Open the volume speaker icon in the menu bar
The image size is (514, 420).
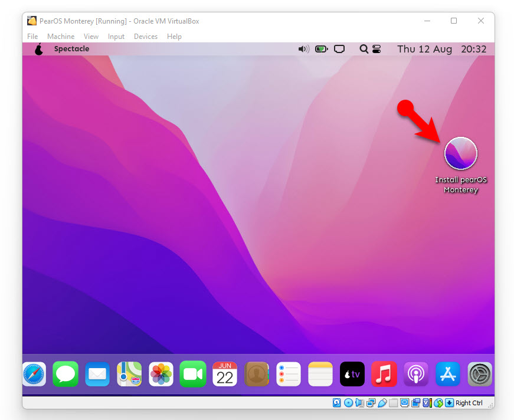[303, 49]
